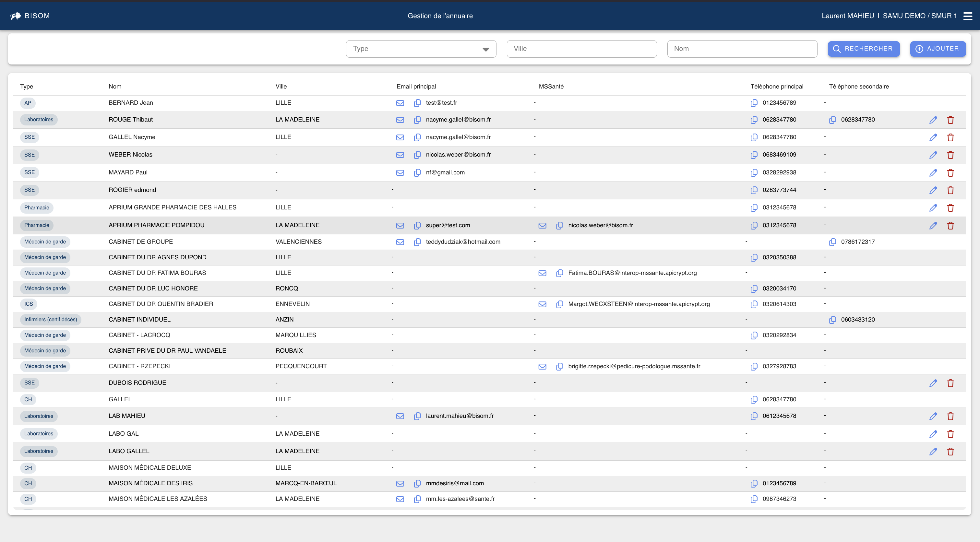This screenshot has width=980, height=542.
Task: Open the hamburger menu in header
Action: point(967,16)
